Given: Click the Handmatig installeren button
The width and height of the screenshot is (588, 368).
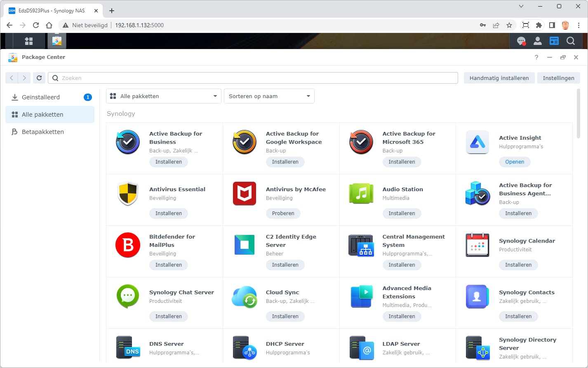Looking at the screenshot, I should click(x=499, y=78).
